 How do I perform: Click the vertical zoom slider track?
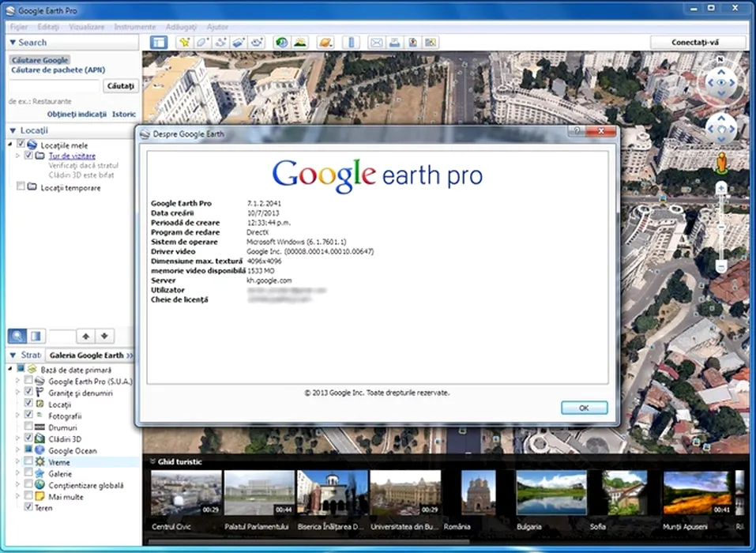point(720,227)
